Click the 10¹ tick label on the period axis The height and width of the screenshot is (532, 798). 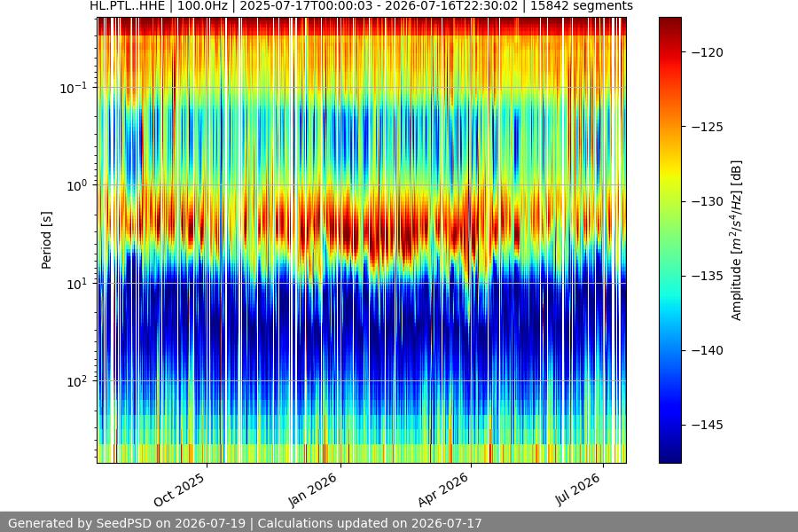[x=76, y=284]
